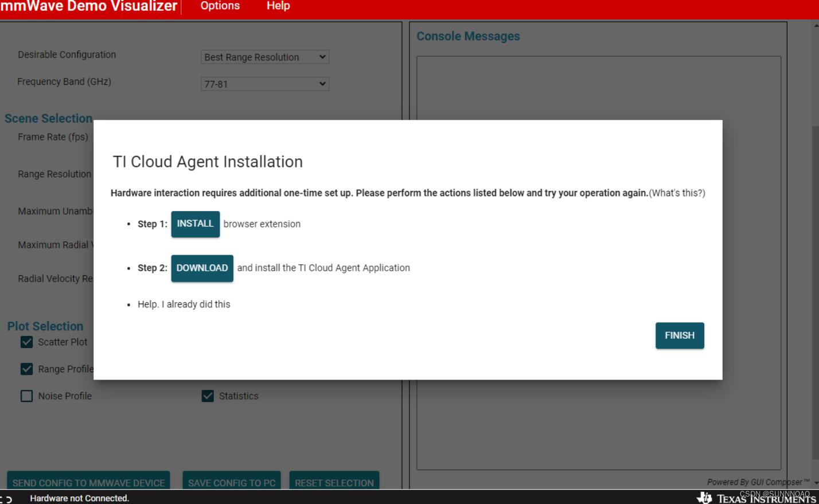Toggle the Range Profile checkbox

26,369
